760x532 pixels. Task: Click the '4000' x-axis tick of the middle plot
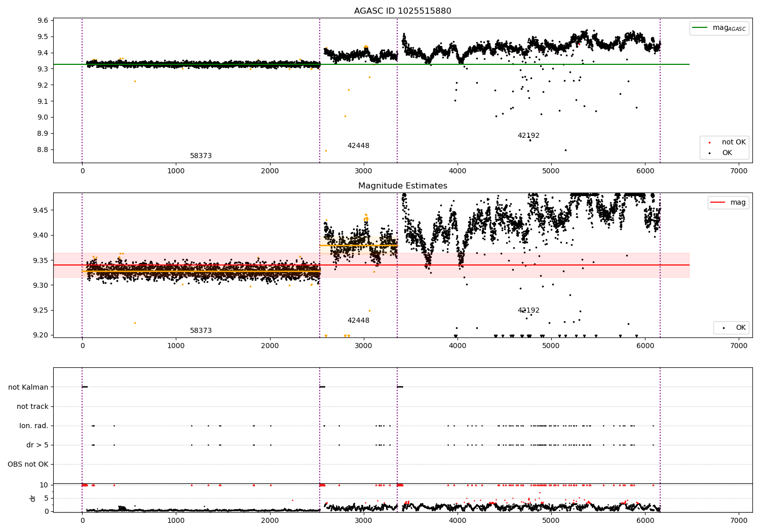(458, 346)
